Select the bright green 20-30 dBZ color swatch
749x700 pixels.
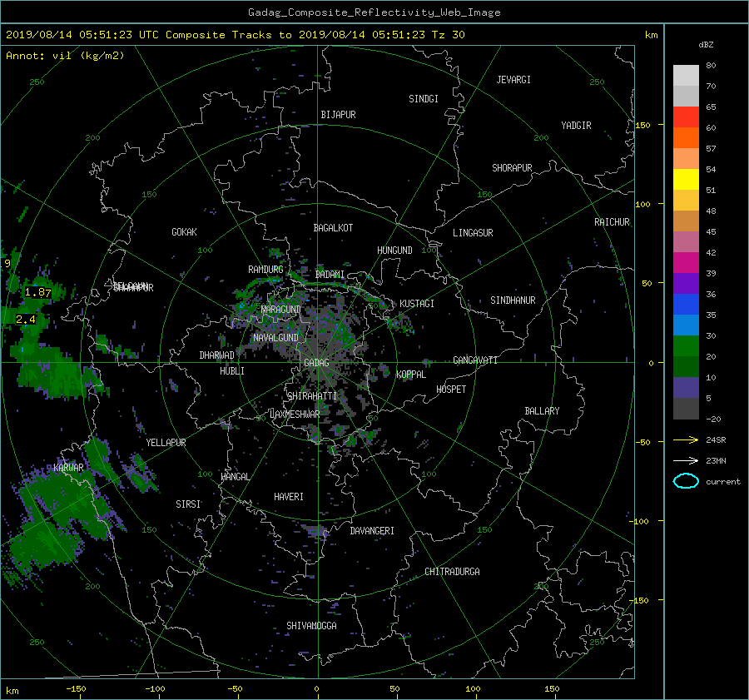click(686, 346)
